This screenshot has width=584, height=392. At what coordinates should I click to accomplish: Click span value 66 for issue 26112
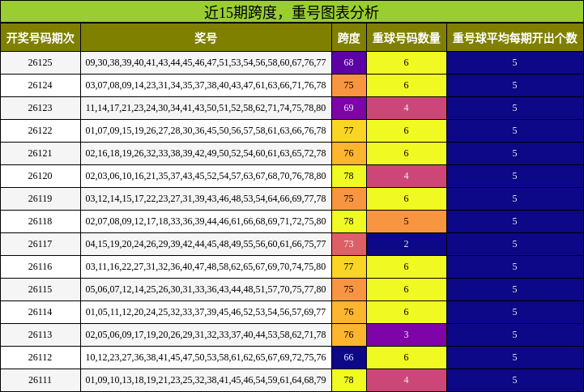(x=349, y=358)
